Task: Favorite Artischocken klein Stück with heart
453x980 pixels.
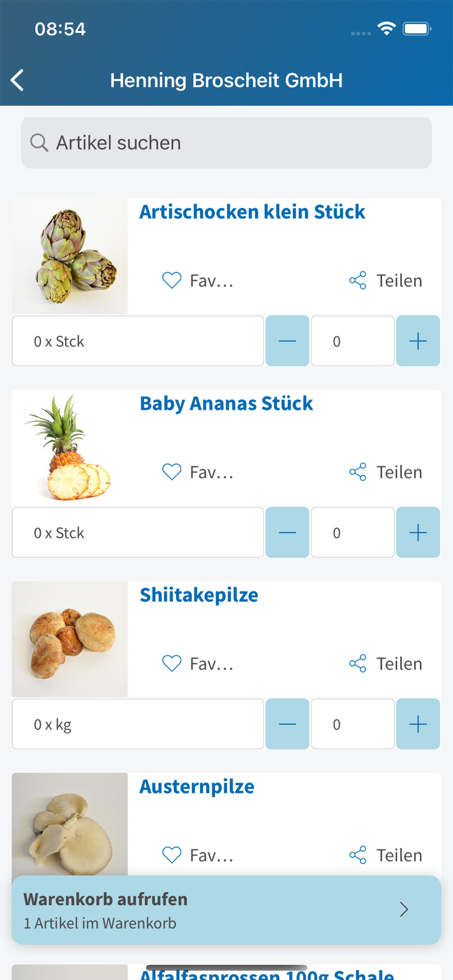Action: pos(172,281)
